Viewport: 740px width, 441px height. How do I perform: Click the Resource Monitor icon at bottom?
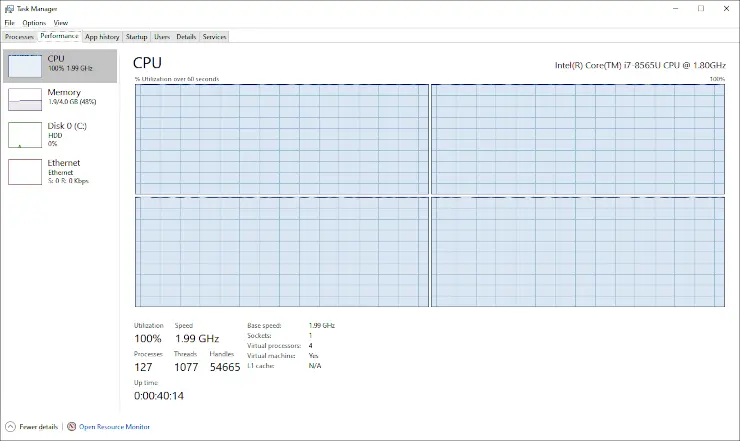click(72, 426)
